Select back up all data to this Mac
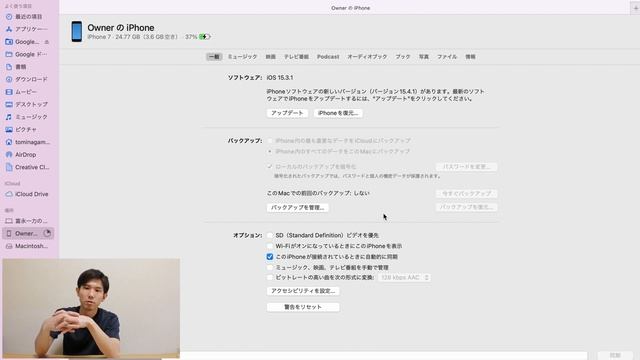 pyautogui.click(x=269, y=151)
